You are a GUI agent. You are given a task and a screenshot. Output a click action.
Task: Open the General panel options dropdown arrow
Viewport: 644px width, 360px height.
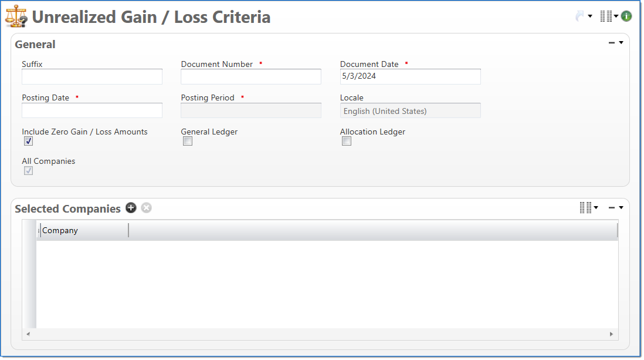click(621, 43)
